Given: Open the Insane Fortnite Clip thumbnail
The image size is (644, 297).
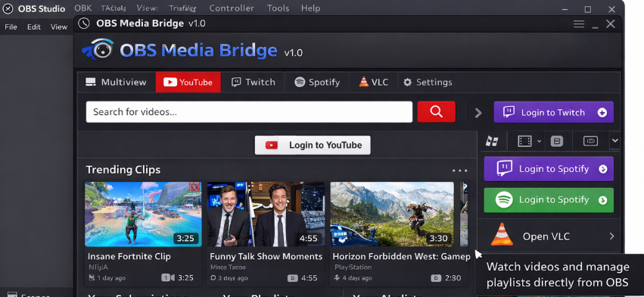Looking at the screenshot, I should [x=143, y=214].
